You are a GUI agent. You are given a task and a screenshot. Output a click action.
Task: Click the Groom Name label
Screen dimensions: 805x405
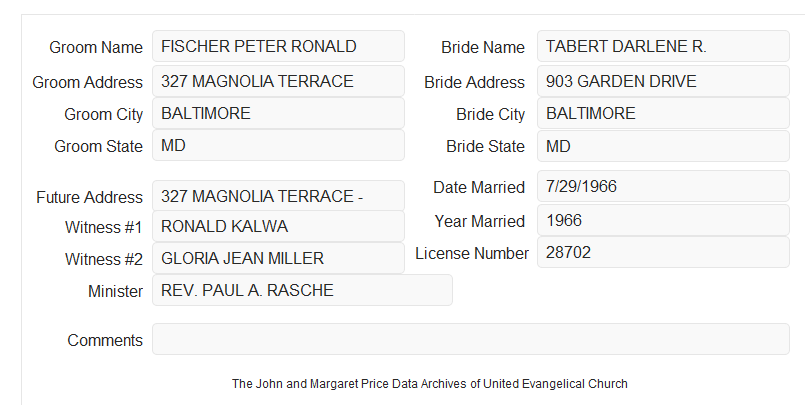coord(96,47)
